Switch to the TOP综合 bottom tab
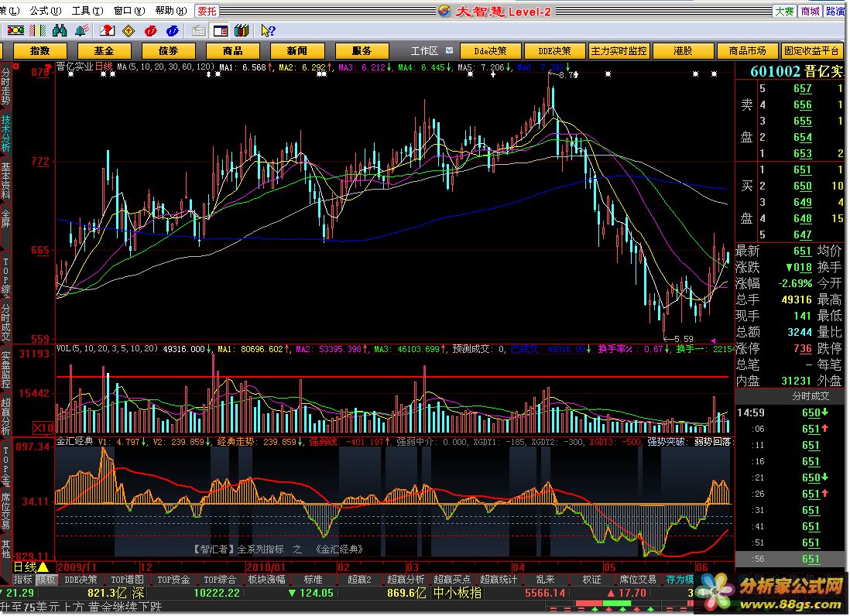Image resolution: width=850 pixels, height=616 pixels. click(220, 580)
